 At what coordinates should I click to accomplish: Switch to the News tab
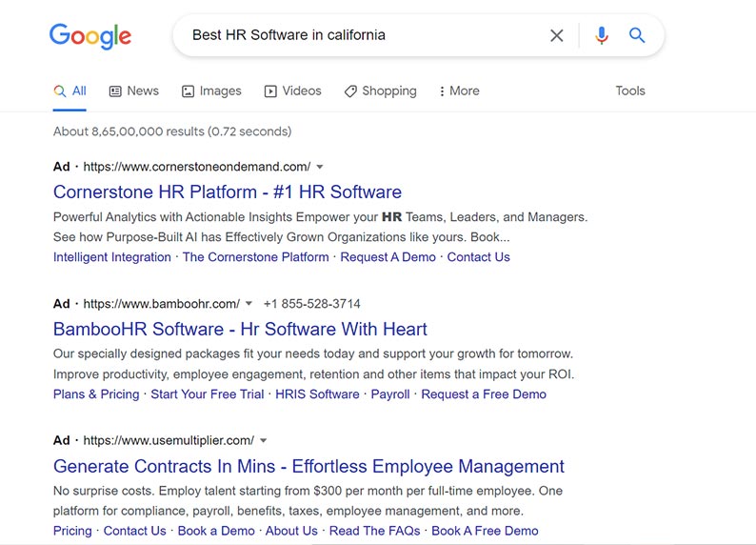point(134,91)
